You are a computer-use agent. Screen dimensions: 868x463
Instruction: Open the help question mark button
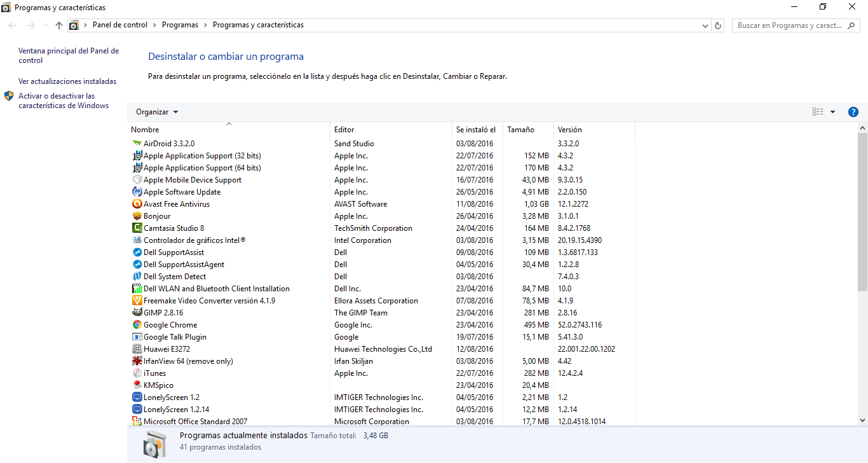click(x=853, y=112)
